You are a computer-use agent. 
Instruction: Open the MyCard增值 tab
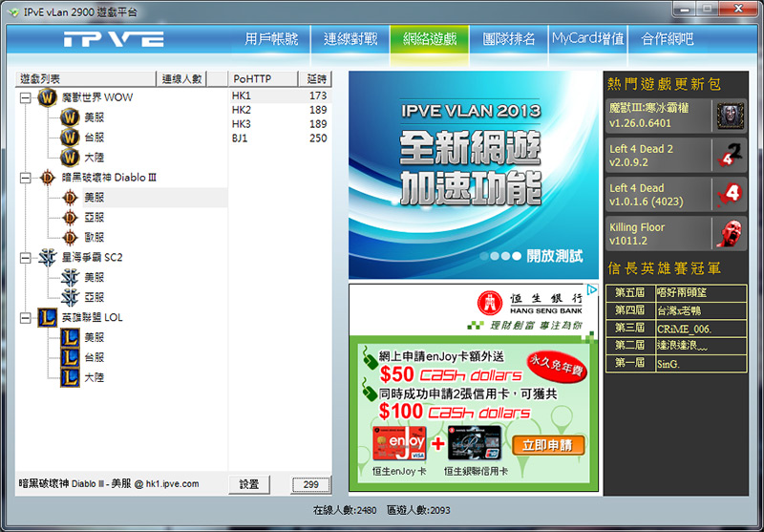588,40
